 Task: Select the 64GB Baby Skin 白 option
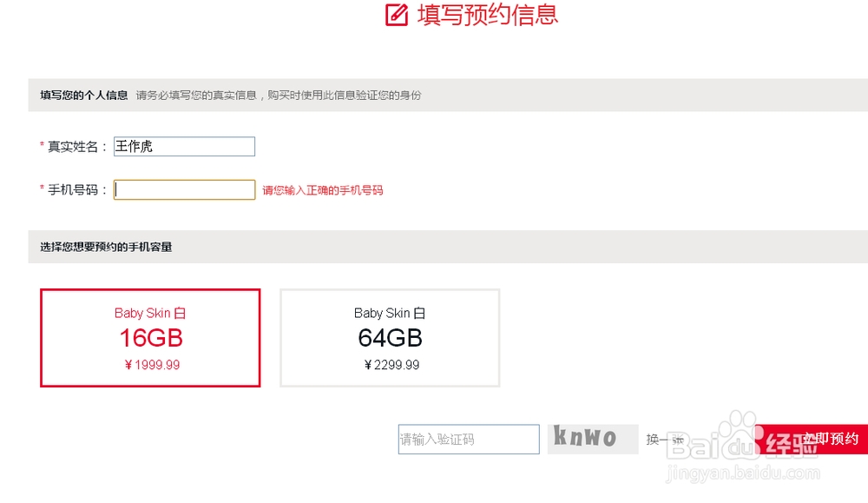click(x=390, y=337)
